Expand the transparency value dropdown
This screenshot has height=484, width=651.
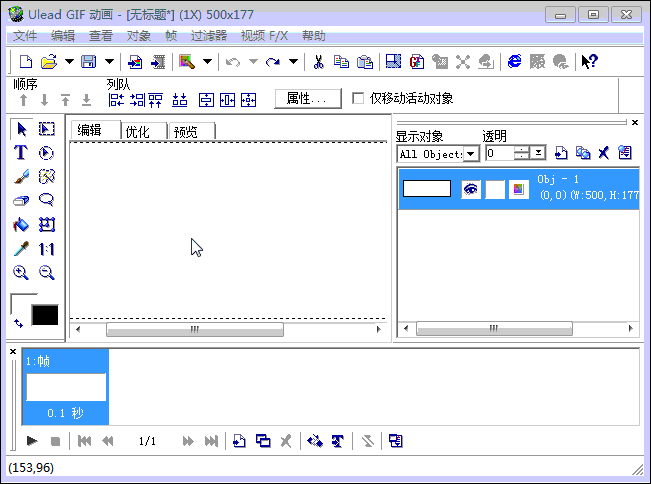click(539, 153)
